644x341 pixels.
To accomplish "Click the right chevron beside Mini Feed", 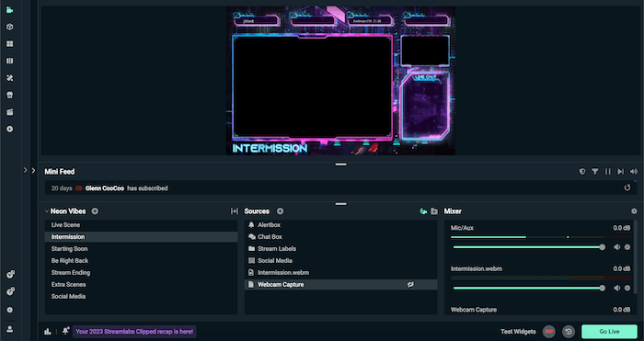I will coord(33,170).
